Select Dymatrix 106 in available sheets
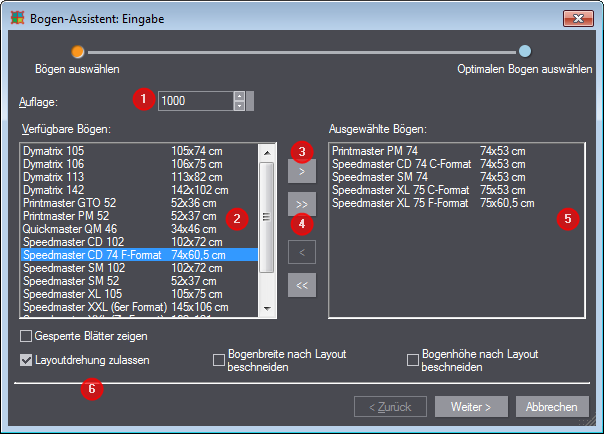 pos(139,164)
